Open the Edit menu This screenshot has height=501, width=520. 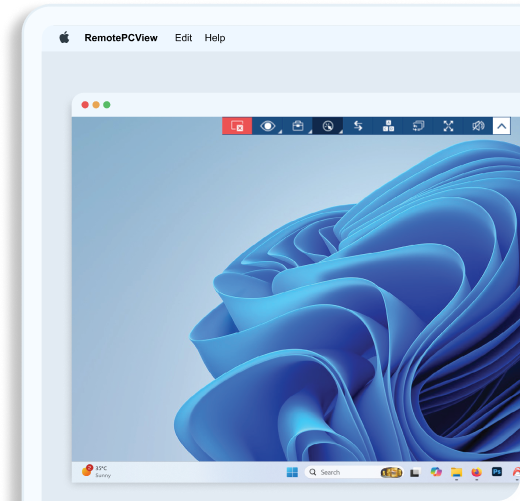[183, 38]
